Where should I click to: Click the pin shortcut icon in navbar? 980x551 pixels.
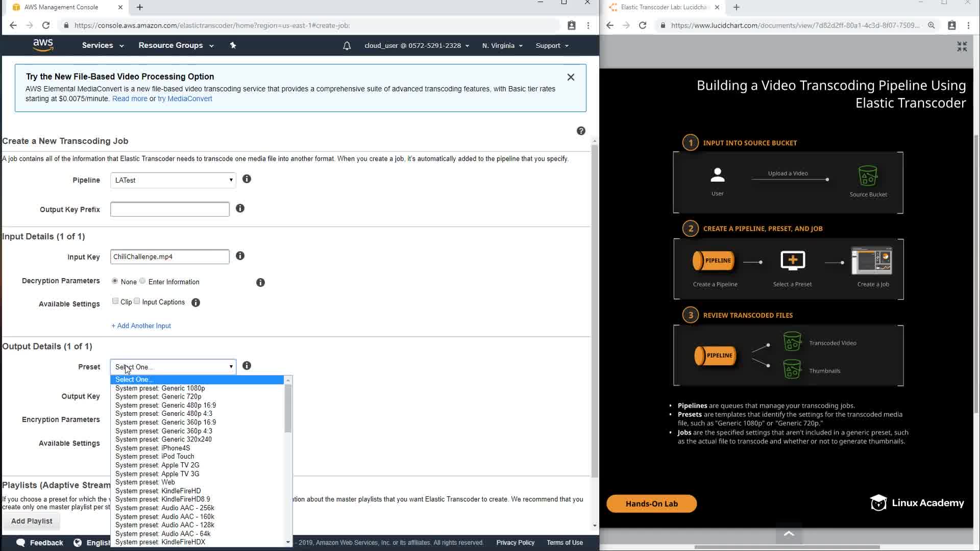[x=233, y=45]
